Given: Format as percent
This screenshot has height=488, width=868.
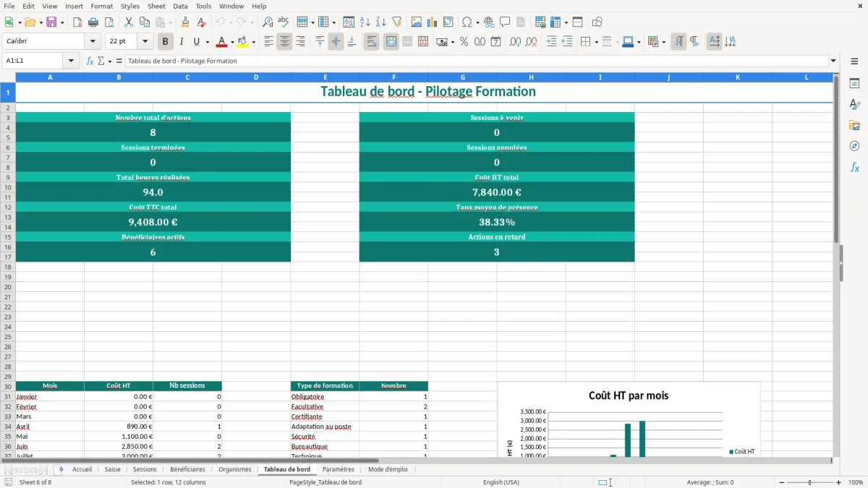Looking at the screenshot, I should pos(464,42).
